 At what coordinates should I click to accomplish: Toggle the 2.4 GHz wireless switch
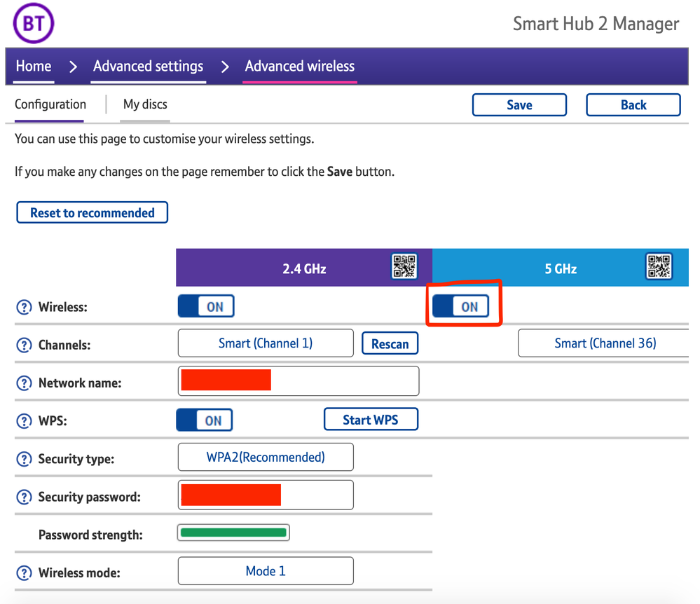206,306
